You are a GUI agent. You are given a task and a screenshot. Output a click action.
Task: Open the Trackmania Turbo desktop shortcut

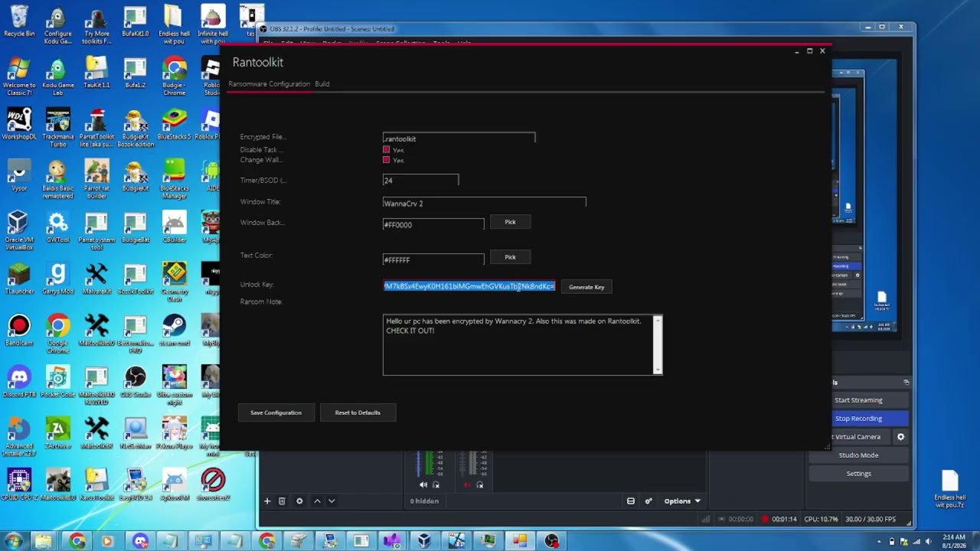coord(58,128)
